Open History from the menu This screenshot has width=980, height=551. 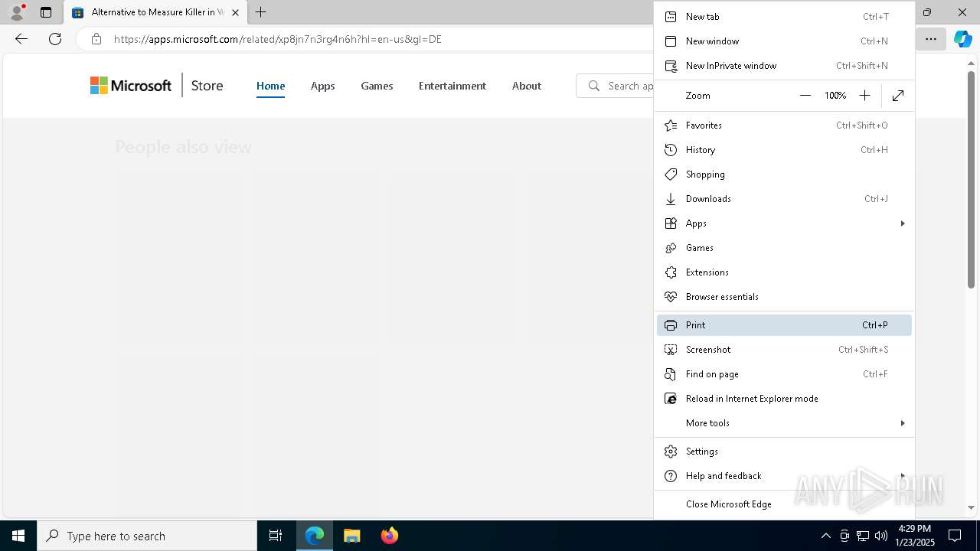[x=784, y=149]
